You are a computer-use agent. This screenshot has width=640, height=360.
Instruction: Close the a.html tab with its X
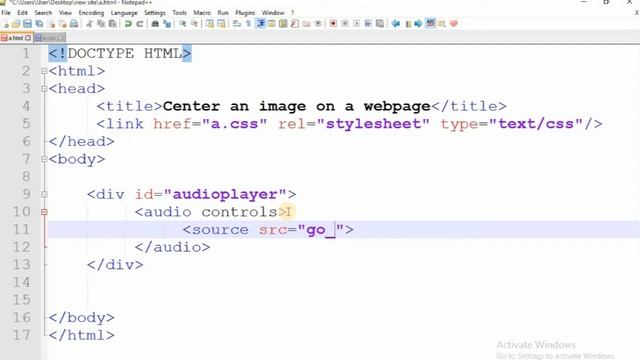tap(28, 38)
